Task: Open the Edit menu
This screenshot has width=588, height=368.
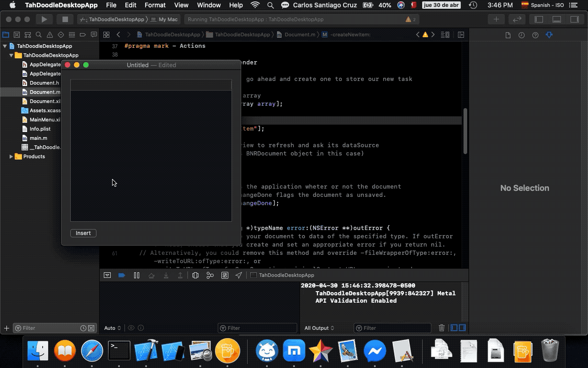Action: pos(130,5)
